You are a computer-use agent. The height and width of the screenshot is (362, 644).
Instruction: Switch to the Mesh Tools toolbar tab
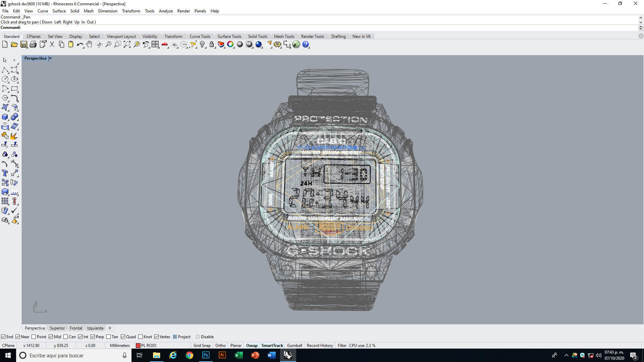[284, 37]
